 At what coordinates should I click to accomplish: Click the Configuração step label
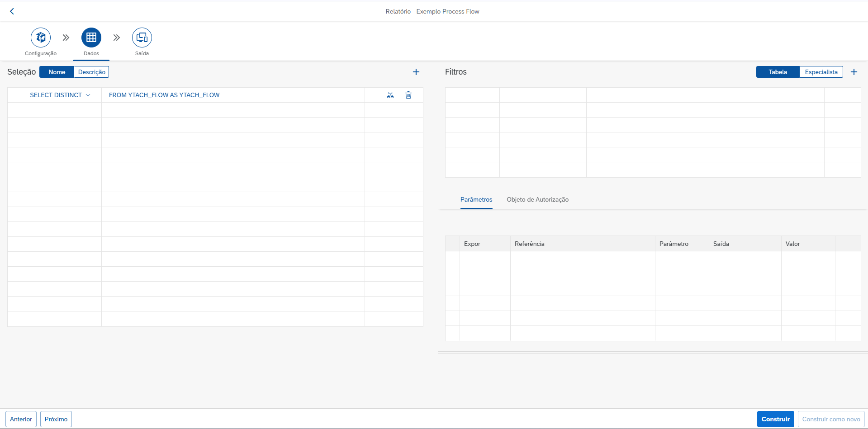pos(41,53)
